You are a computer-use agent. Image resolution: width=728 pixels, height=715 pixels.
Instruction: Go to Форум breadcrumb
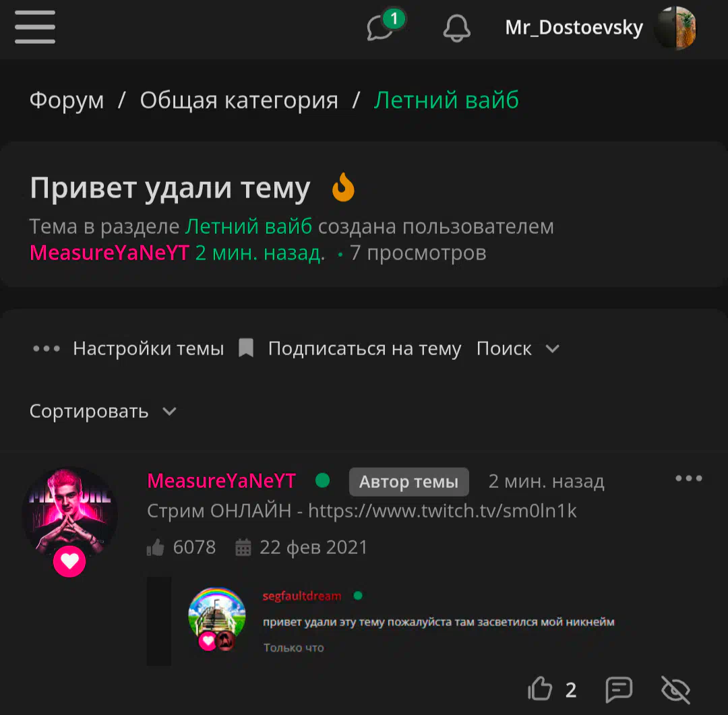pyautogui.click(x=66, y=100)
